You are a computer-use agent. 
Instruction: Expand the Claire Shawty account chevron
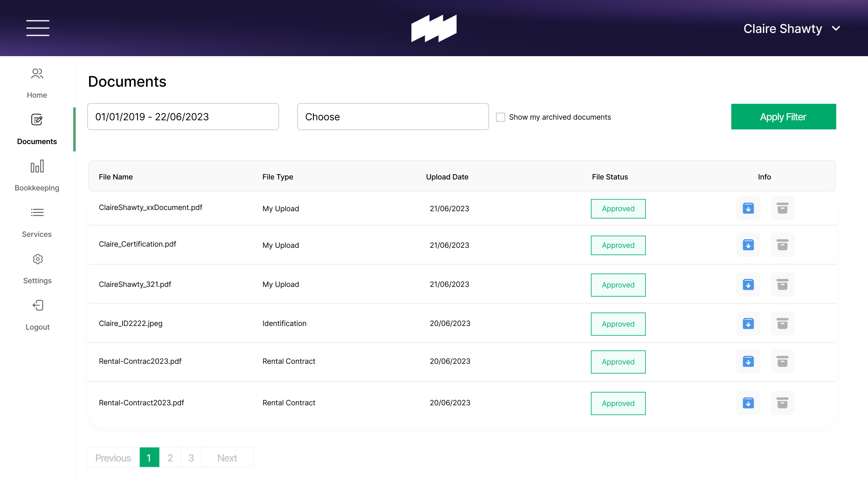(x=836, y=28)
